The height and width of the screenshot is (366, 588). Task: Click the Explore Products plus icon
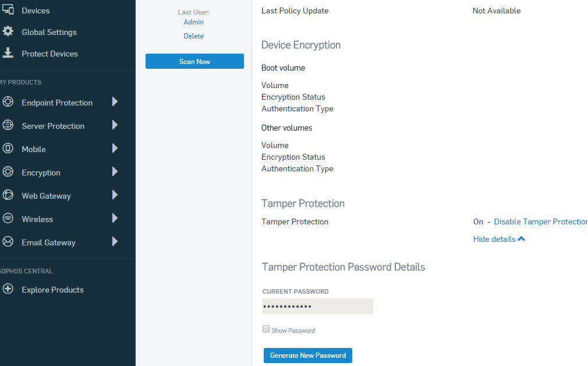click(x=8, y=288)
